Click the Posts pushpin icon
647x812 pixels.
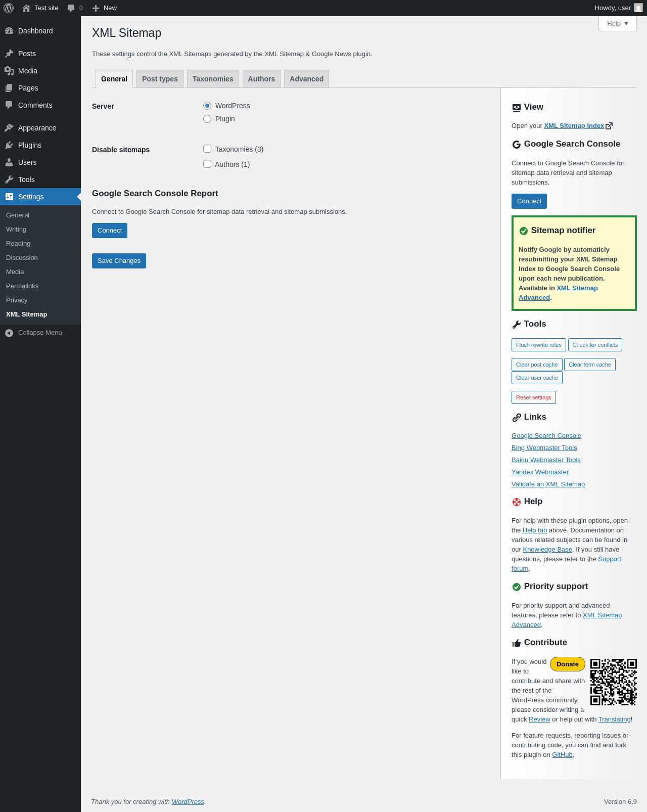point(9,54)
